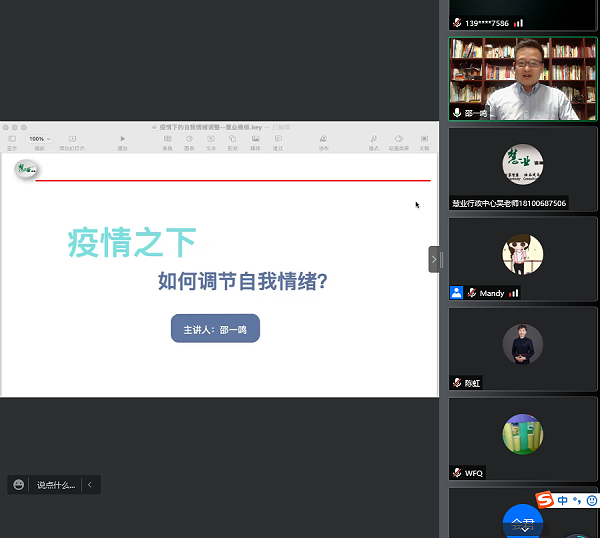Click the muted mic icon beside WFQ
This screenshot has height=538, width=600.
(458, 473)
